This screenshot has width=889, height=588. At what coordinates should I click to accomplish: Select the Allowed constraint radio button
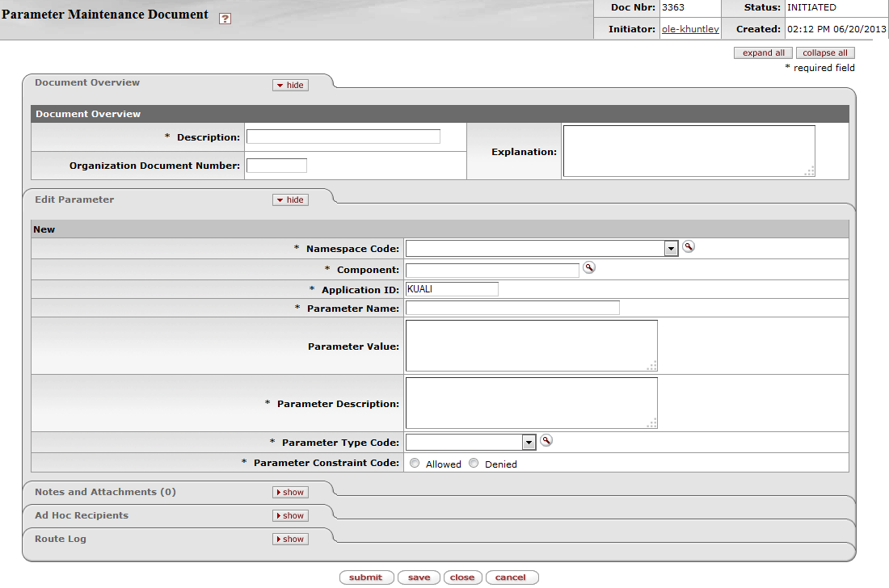click(415, 464)
